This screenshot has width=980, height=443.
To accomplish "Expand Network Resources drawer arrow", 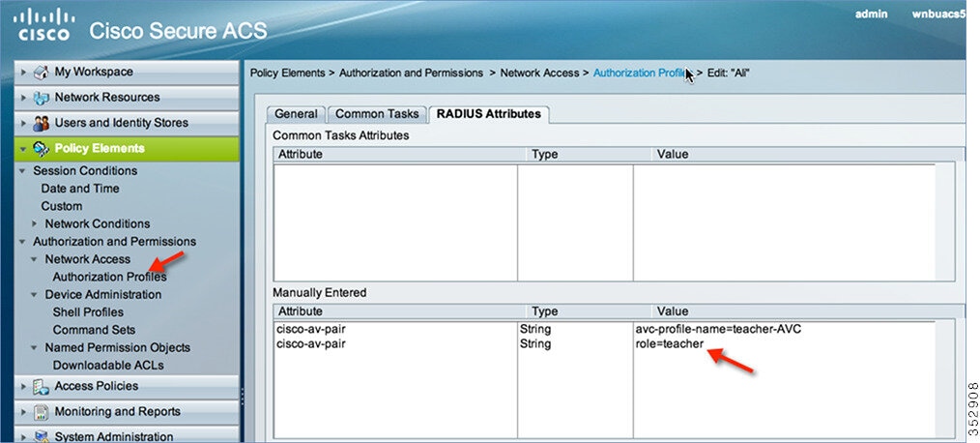I will [x=24, y=98].
